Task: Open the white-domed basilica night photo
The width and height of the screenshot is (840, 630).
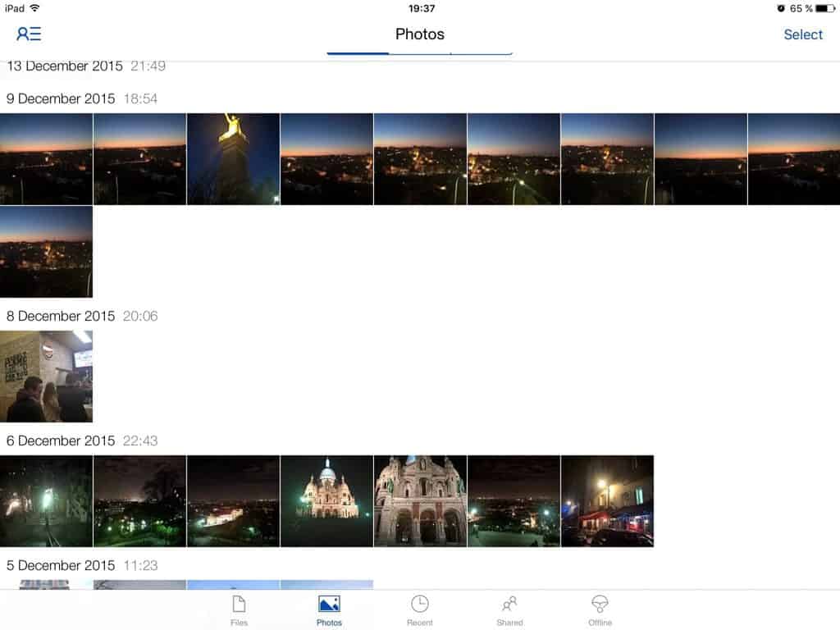Action: (x=326, y=501)
